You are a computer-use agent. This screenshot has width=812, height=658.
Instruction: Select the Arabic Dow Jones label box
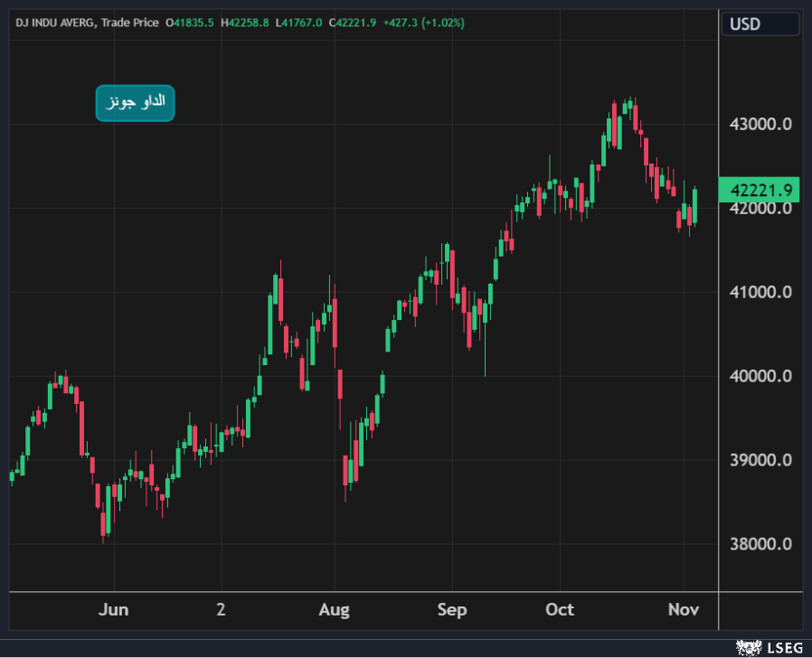click(x=135, y=103)
